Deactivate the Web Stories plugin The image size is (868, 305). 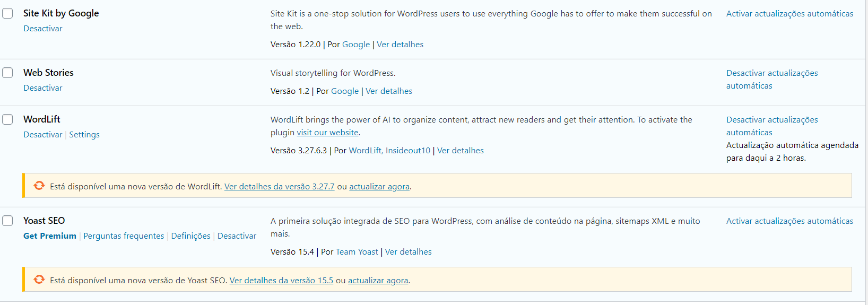(x=43, y=88)
